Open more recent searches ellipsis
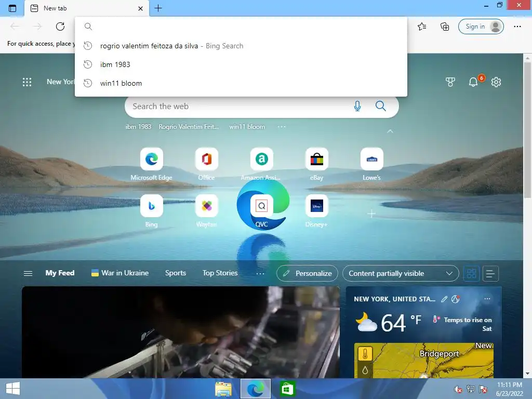The width and height of the screenshot is (532, 399). click(282, 127)
